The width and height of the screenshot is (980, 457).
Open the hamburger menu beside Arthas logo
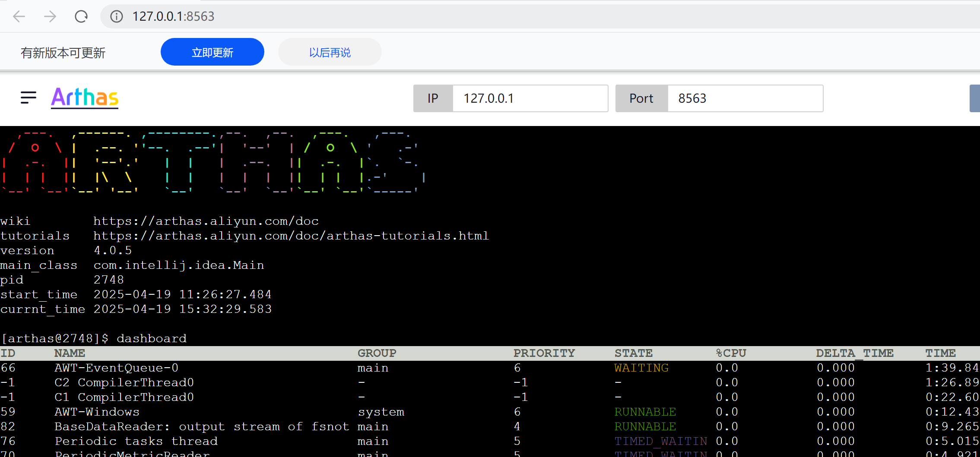tap(29, 98)
